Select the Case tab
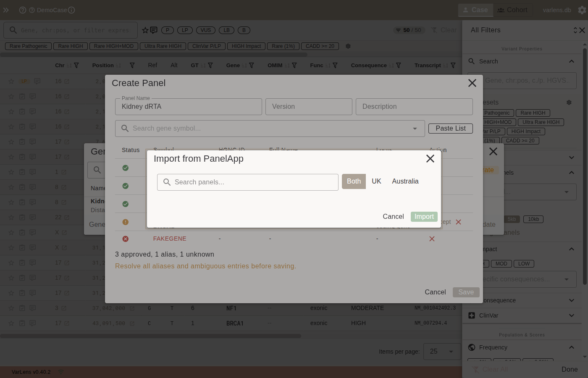Image resolution: width=588 pixels, height=378 pixels. tap(475, 10)
